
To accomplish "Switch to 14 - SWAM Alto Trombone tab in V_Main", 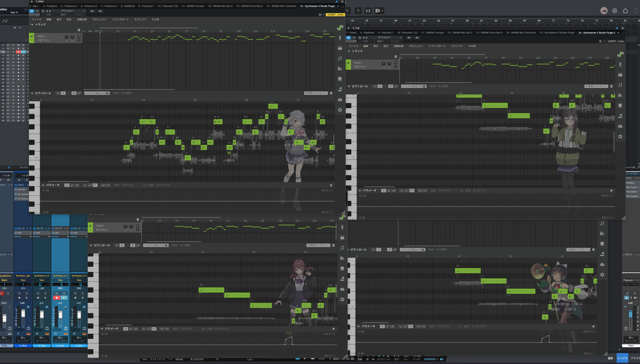I will coord(281,6).
